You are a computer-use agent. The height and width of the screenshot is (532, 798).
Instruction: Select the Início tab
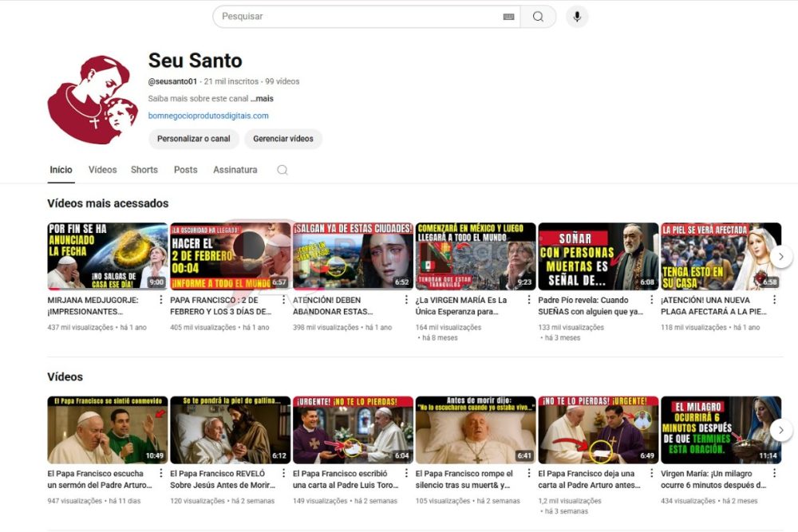pos(61,170)
